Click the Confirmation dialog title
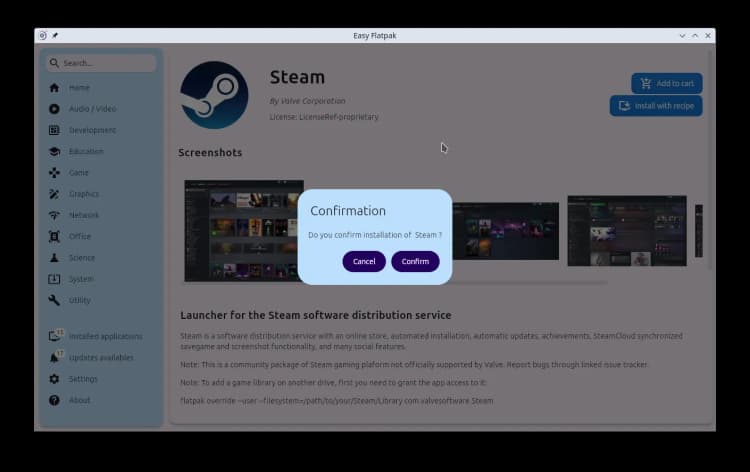The height and width of the screenshot is (472, 750). pos(348,211)
